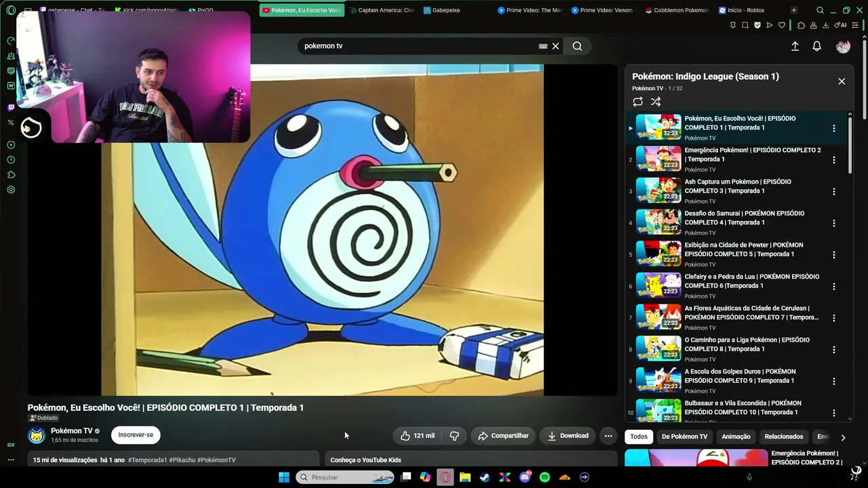This screenshot has height=488, width=868.
Task: Open Extensions cube icon in sidebar
Action: click(11, 175)
